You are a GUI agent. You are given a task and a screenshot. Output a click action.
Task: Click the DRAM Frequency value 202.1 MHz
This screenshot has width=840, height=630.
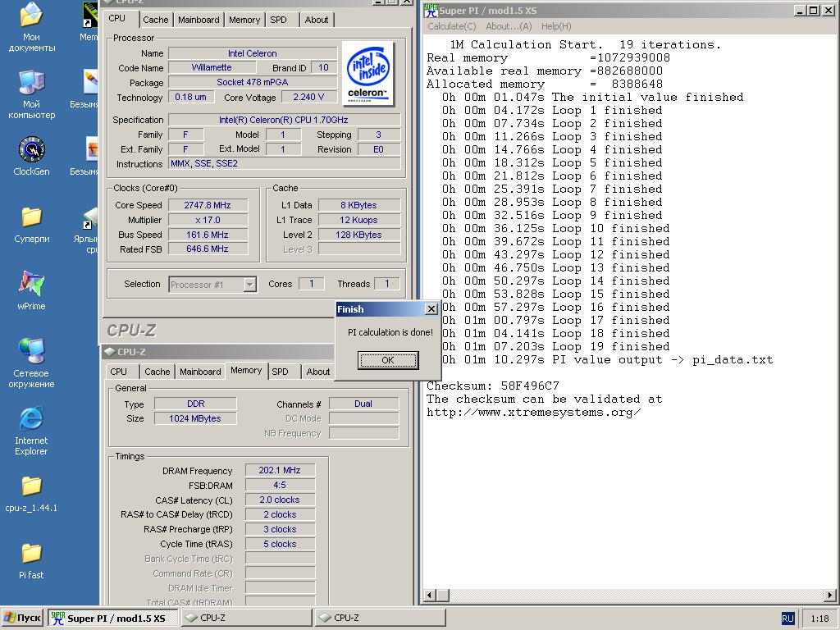click(x=280, y=470)
